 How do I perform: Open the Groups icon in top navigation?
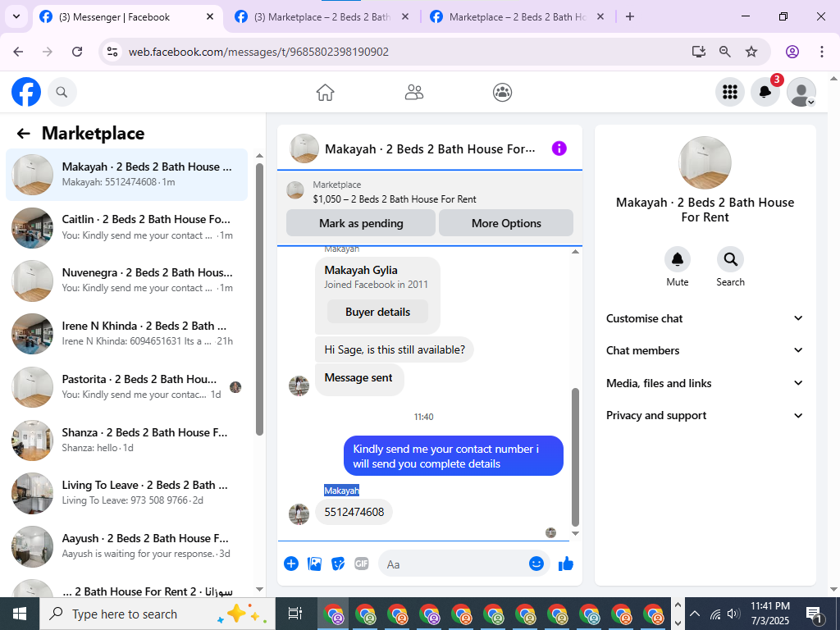(502, 92)
